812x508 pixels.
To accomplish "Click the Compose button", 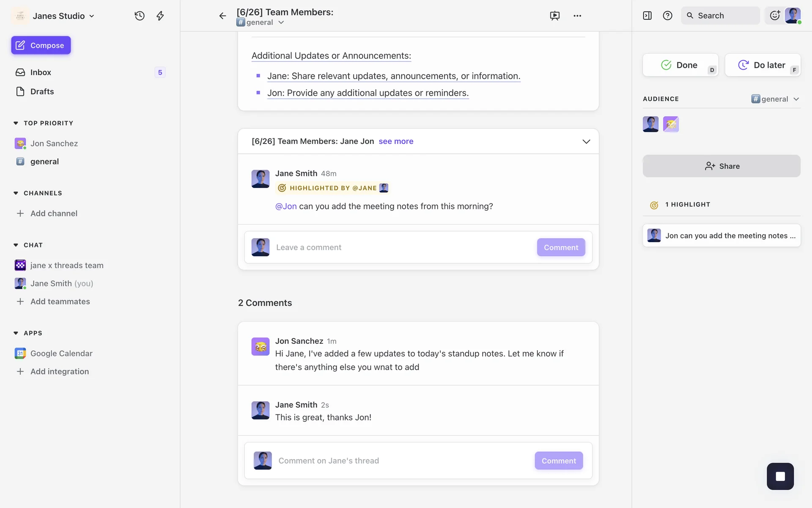I will point(41,45).
